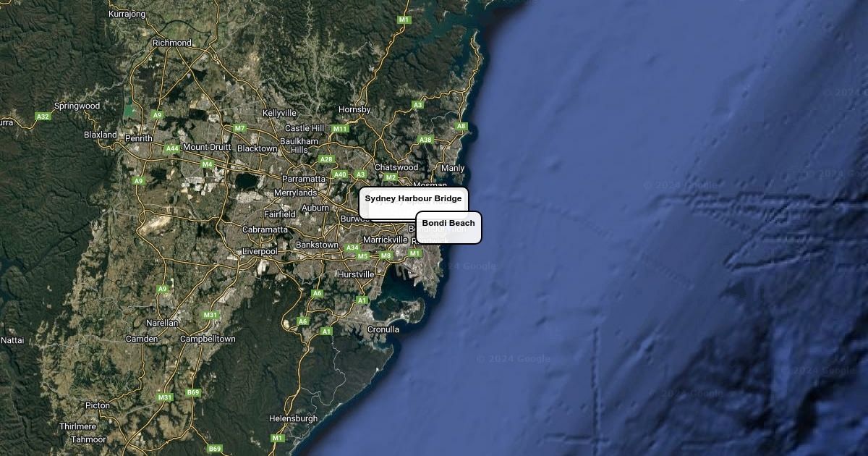The image size is (868, 456).
Task: Select the A44 road marker near Penrith
Action: coord(171,148)
